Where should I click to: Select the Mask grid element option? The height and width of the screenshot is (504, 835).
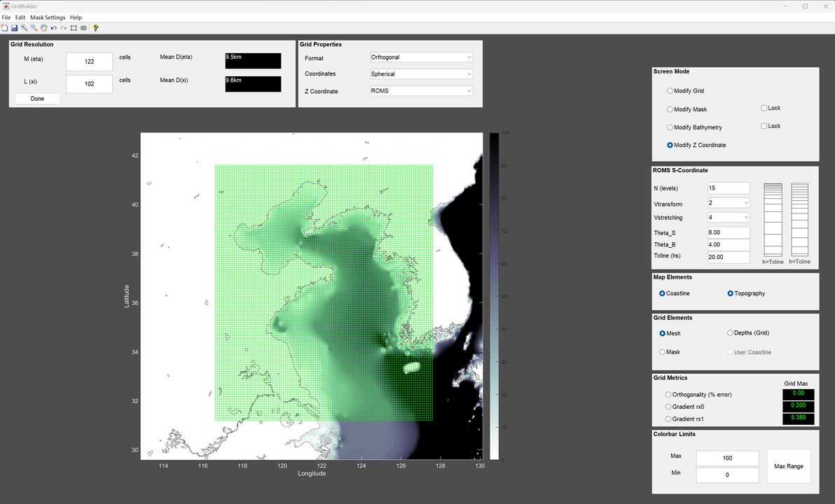tap(663, 352)
